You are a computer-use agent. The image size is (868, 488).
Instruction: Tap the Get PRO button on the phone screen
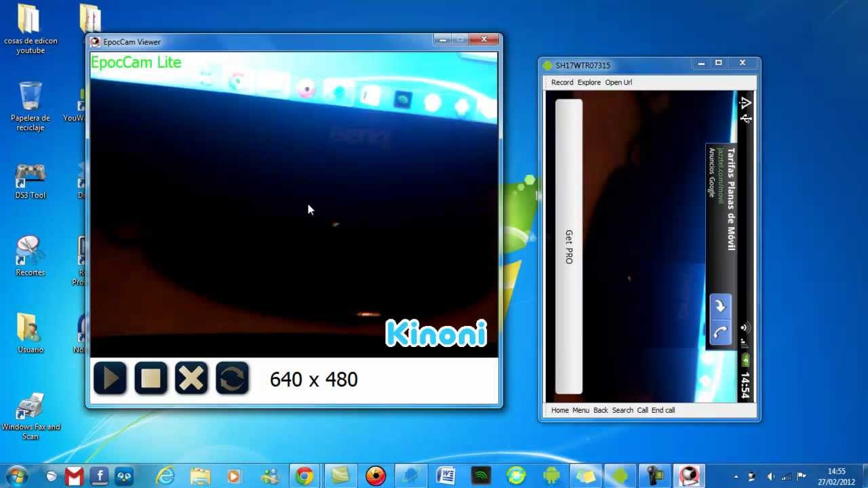point(569,247)
